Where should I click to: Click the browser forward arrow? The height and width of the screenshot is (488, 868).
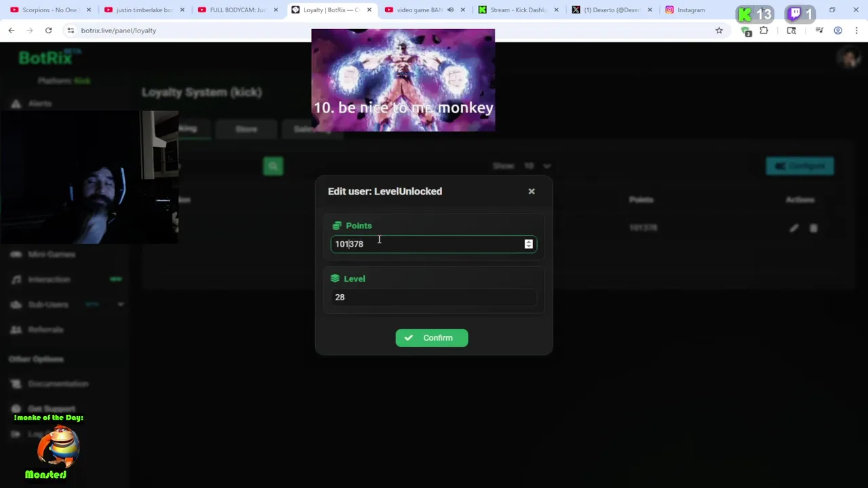30,30
